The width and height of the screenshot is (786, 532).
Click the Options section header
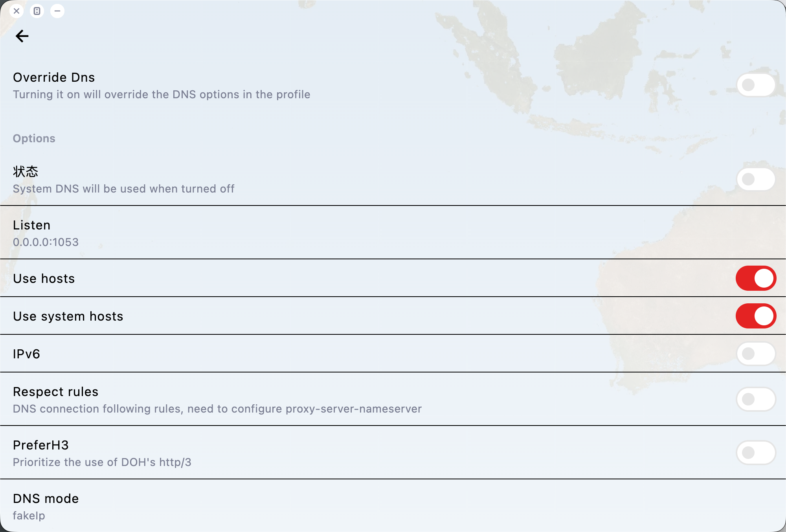34,138
